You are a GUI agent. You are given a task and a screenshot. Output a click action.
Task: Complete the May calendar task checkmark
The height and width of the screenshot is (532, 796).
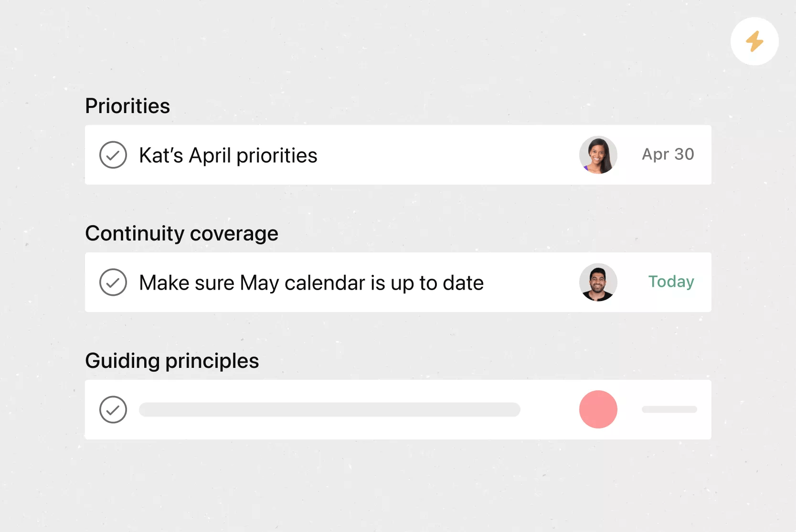[113, 282]
